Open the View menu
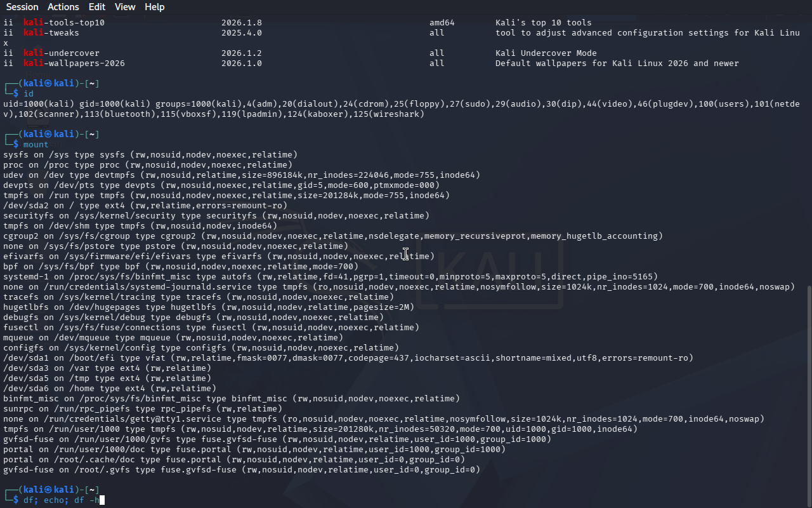The height and width of the screenshot is (508, 812). [x=125, y=7]
